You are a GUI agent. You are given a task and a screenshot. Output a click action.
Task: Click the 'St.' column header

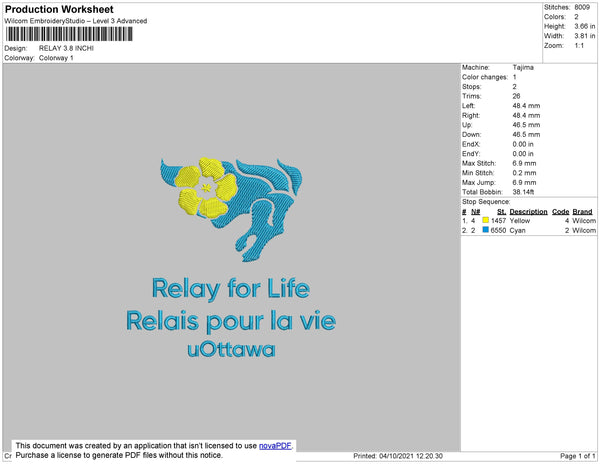pyautogui.click(x=501, y=212)
